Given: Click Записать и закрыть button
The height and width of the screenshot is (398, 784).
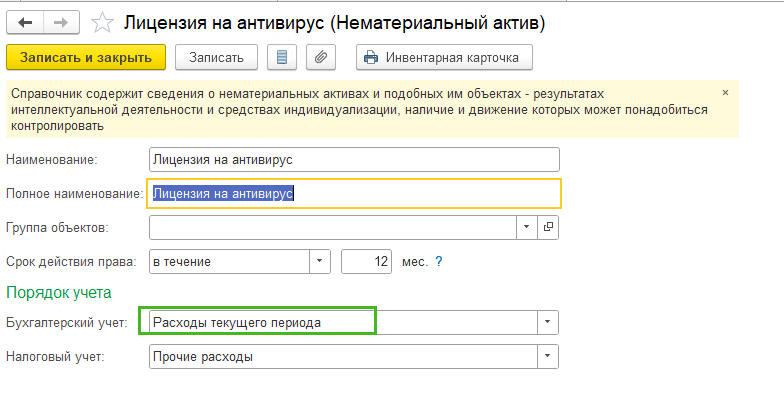Looking at the screenshot, I should coord(86,58).
